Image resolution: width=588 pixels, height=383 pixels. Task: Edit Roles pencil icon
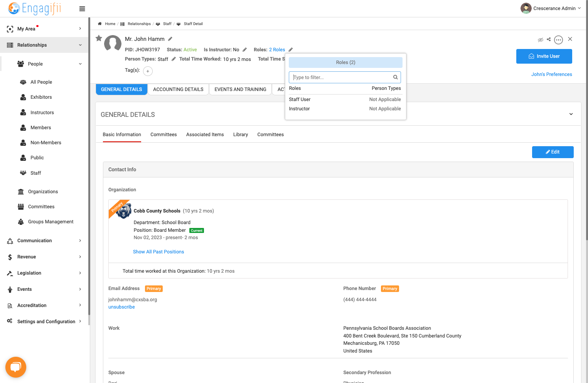291,50
